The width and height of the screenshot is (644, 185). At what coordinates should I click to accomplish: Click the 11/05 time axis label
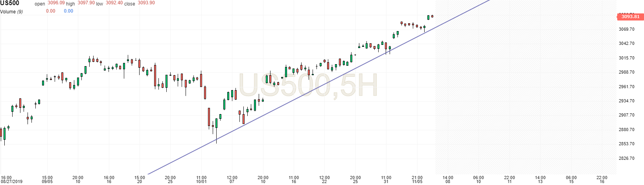(417, 182)
